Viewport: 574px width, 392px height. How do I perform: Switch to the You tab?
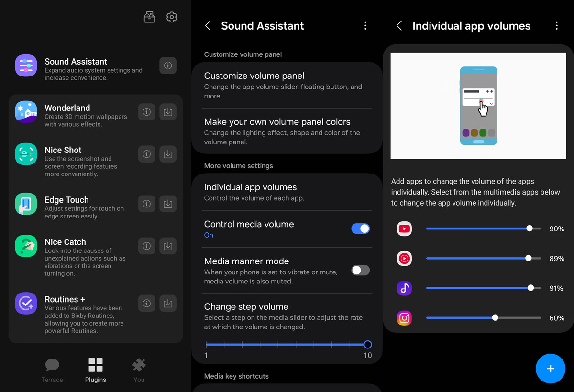coord(139,370)
